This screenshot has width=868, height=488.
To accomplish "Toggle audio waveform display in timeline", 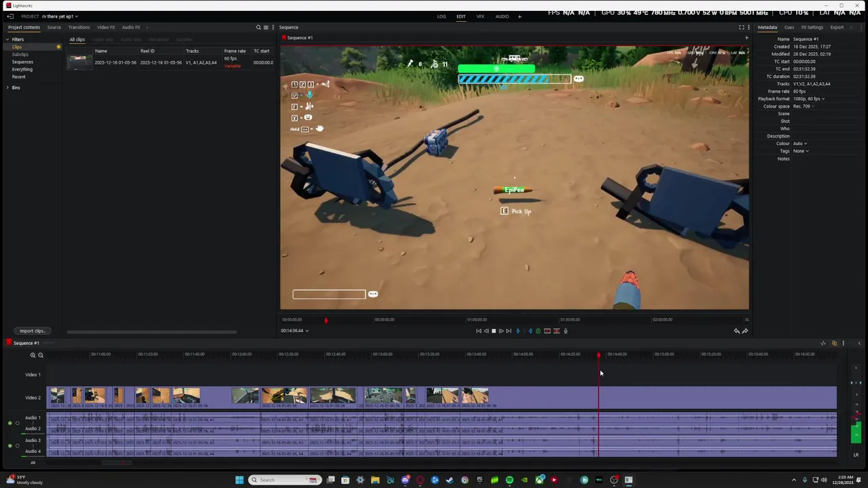I will [823, 343].
